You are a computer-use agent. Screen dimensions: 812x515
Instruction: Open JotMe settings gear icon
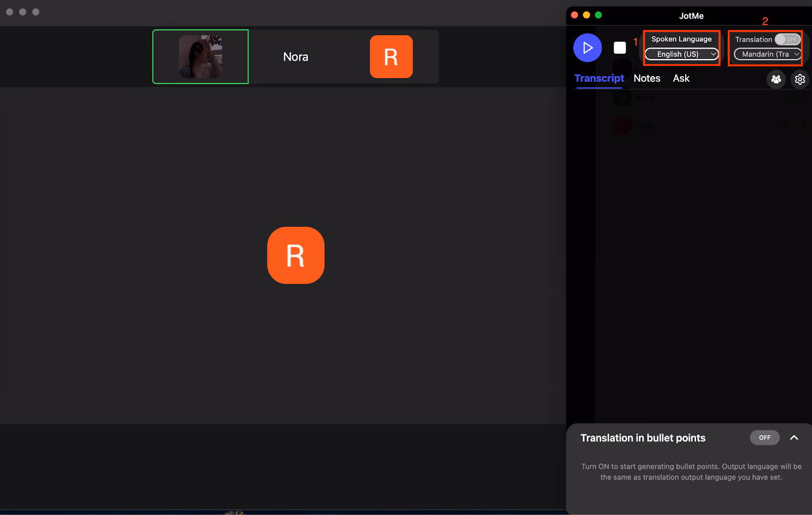coord(800,79)
